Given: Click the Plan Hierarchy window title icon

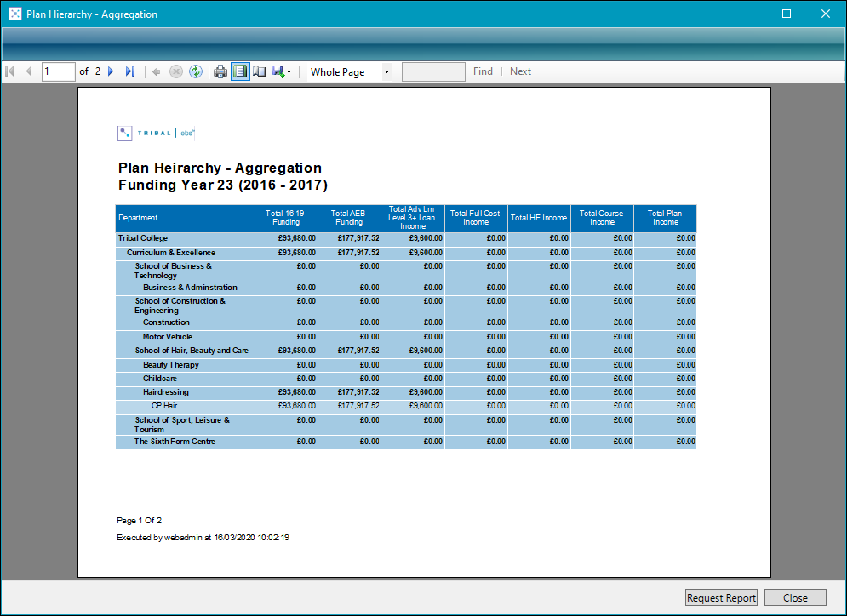Looking at the screenshot, I should [x=15, y=14].
